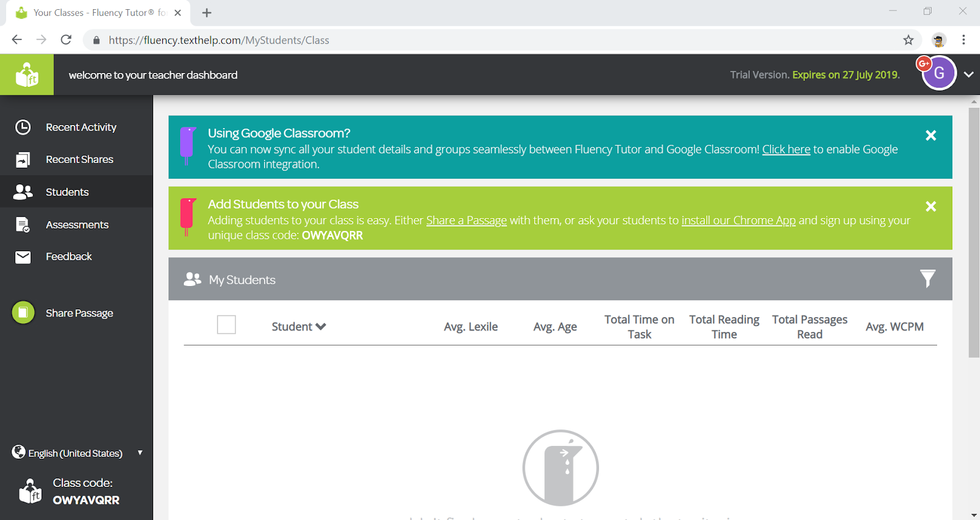Click the Assessments document icon

coord(23,225)
